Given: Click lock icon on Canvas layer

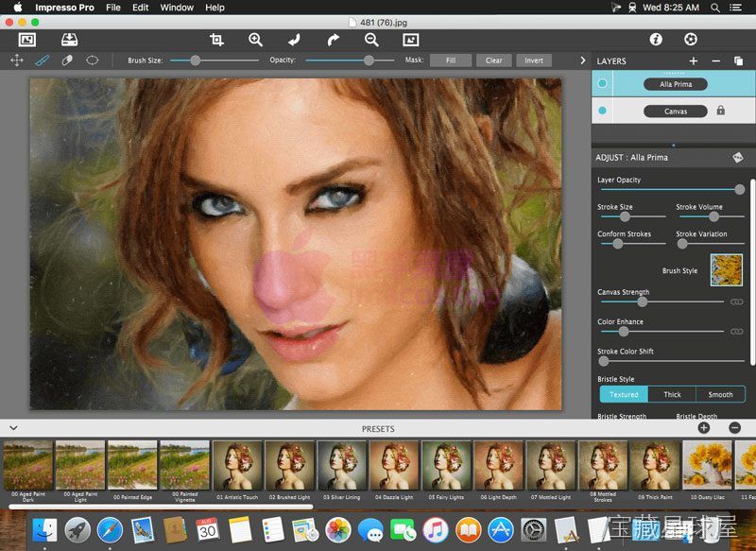Looking at the screenshot, I should pos(720,111).
